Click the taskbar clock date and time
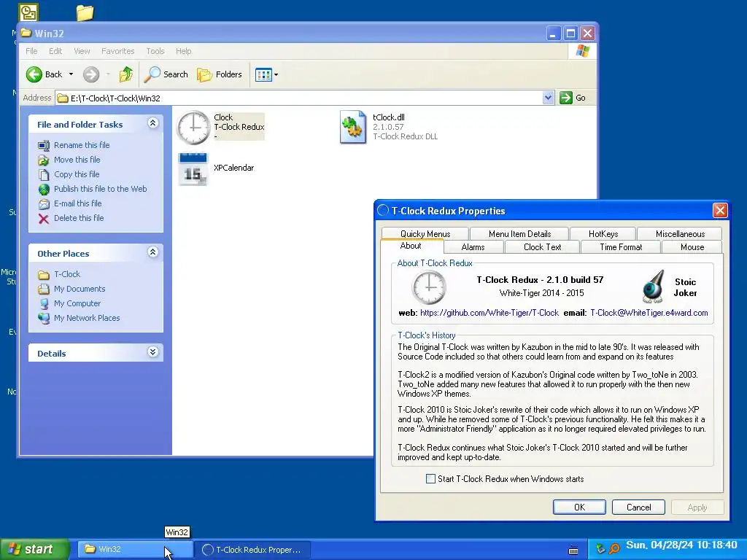747x560 pixels. tap(681, 545)
